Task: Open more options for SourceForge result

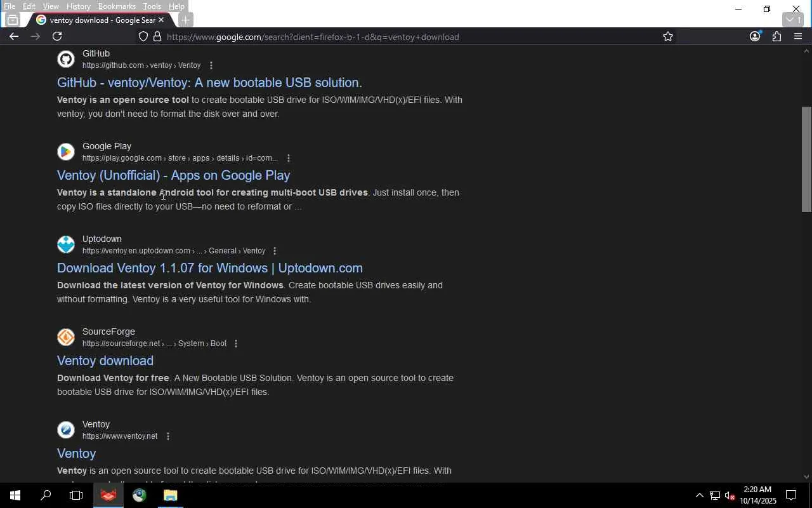Action: [x=236, y=344]
